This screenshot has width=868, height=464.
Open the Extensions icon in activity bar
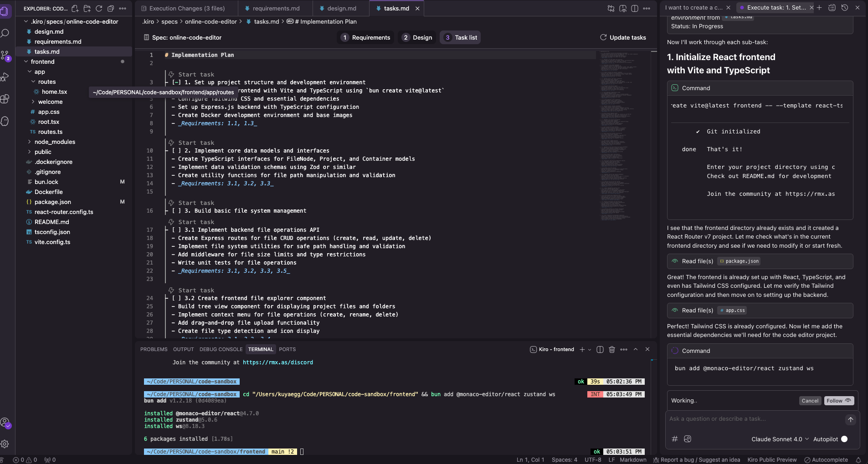(x=5, y=99)
